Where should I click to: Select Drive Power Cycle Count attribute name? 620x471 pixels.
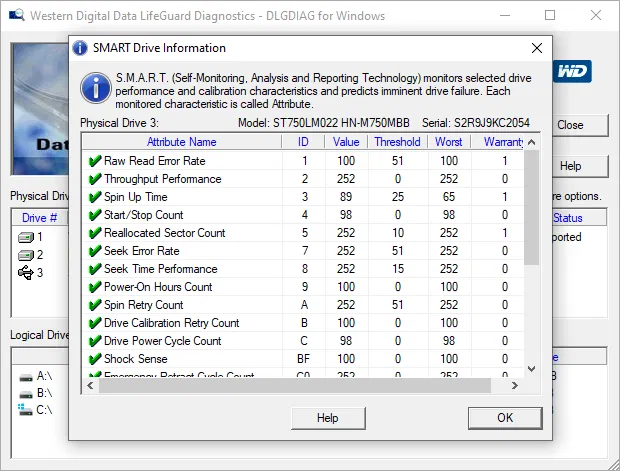[163, 341]
